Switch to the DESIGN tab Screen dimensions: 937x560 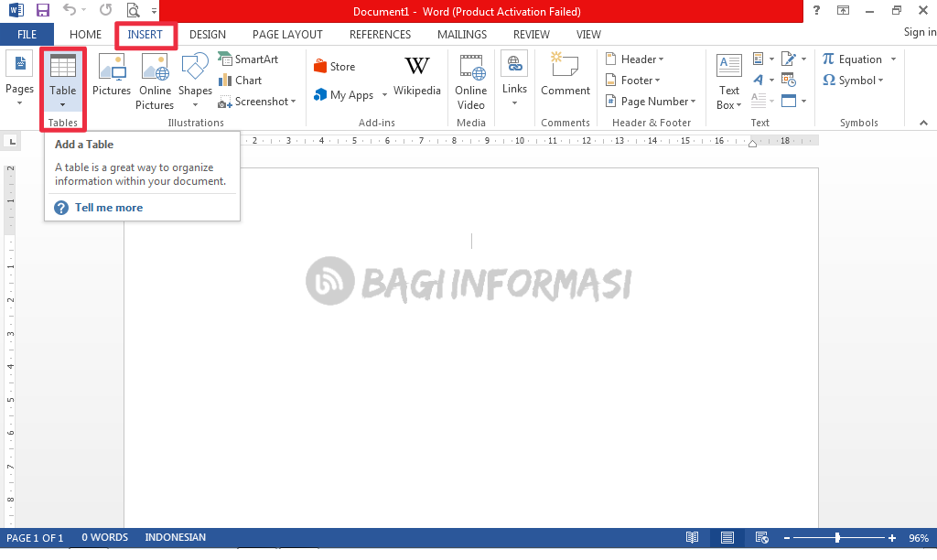click(207, 34)
